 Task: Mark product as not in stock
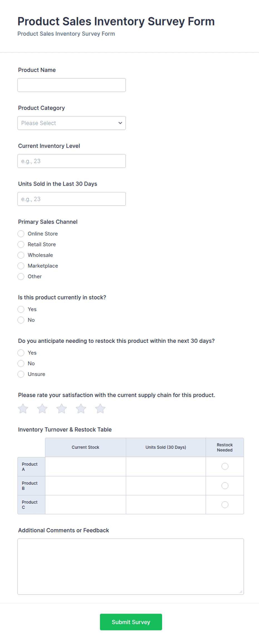[21, 320]
